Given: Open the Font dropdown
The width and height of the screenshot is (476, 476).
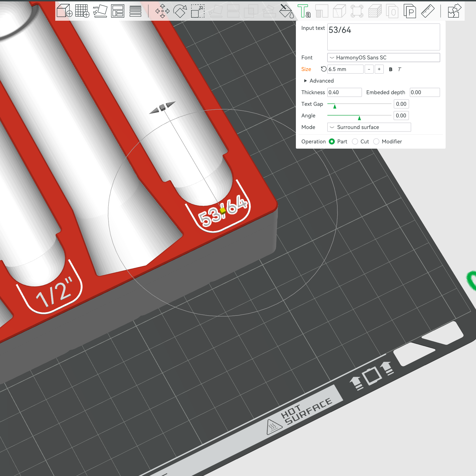Looking at the screenshot, I should (x=383, y=57).
